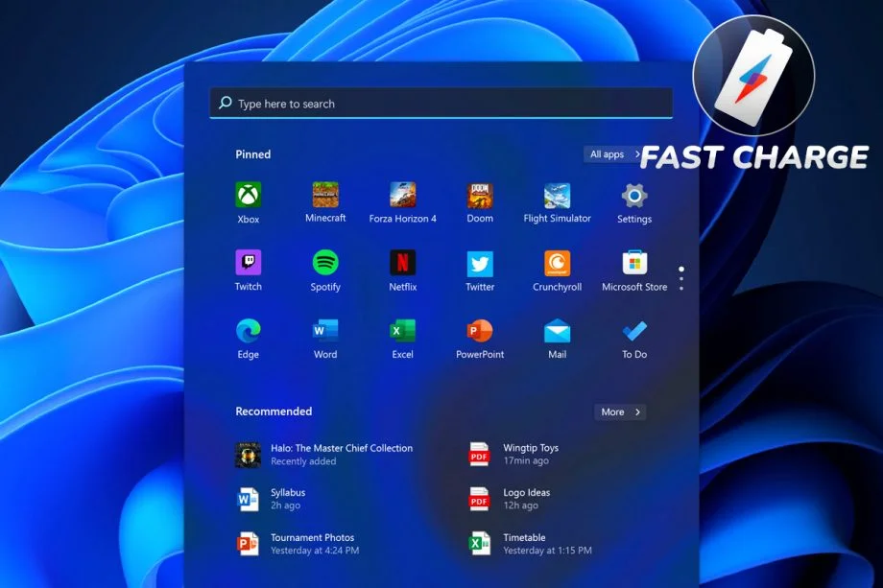Click the Logo Ideas PDF icon

479,499
